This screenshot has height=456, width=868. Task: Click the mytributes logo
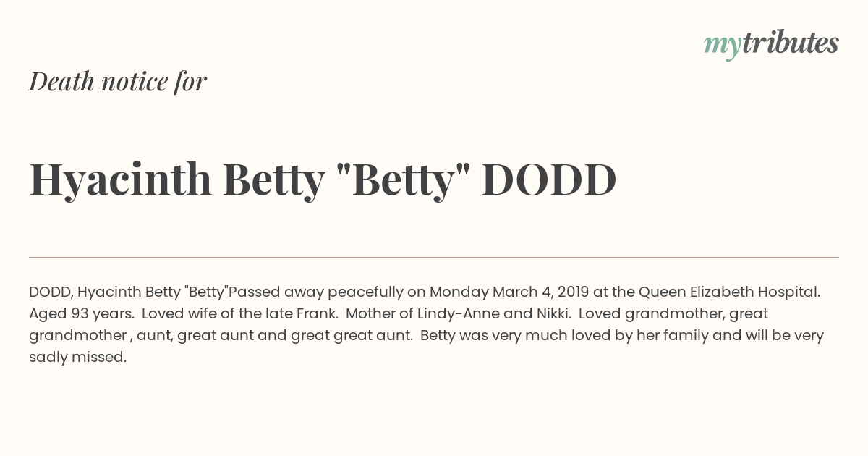pos(771,44)
